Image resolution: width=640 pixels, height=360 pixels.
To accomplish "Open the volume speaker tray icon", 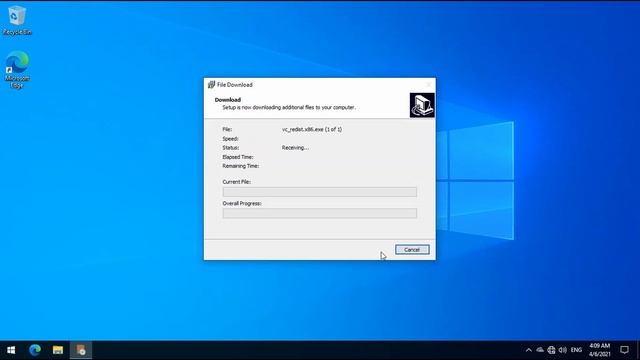I will [x=563, y=350].
